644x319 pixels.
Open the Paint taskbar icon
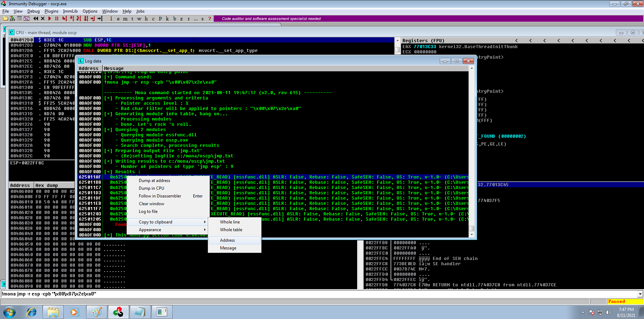[x=96, y=312]
